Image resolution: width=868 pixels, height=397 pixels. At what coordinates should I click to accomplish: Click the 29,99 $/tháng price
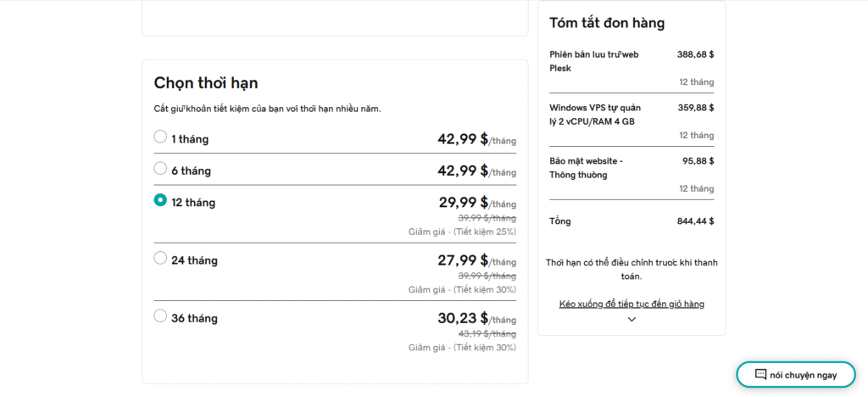(x=463, y=203)
